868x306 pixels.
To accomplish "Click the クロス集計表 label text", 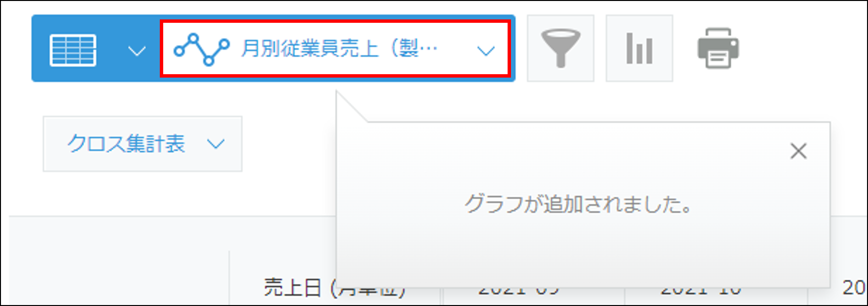I will [126, 144].
